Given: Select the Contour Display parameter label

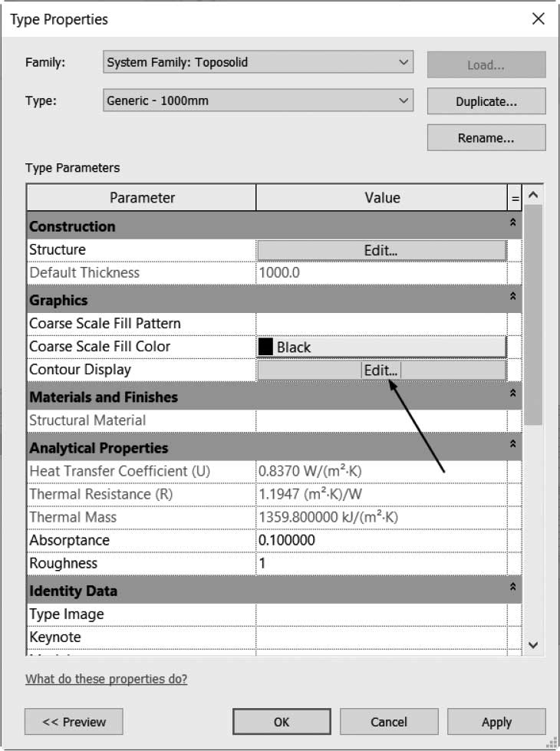Looking at the screenshot, I should pyautogui.click(x=80, y=370).
